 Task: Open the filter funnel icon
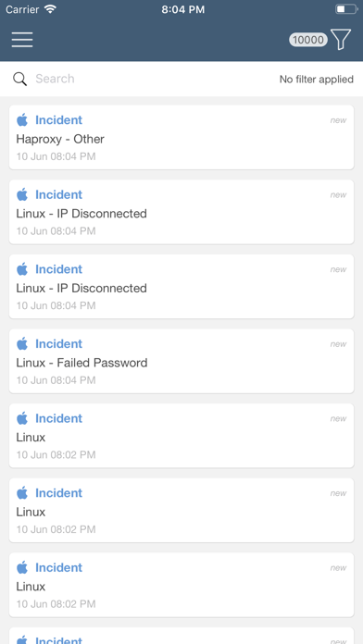(x=341, y=40)
